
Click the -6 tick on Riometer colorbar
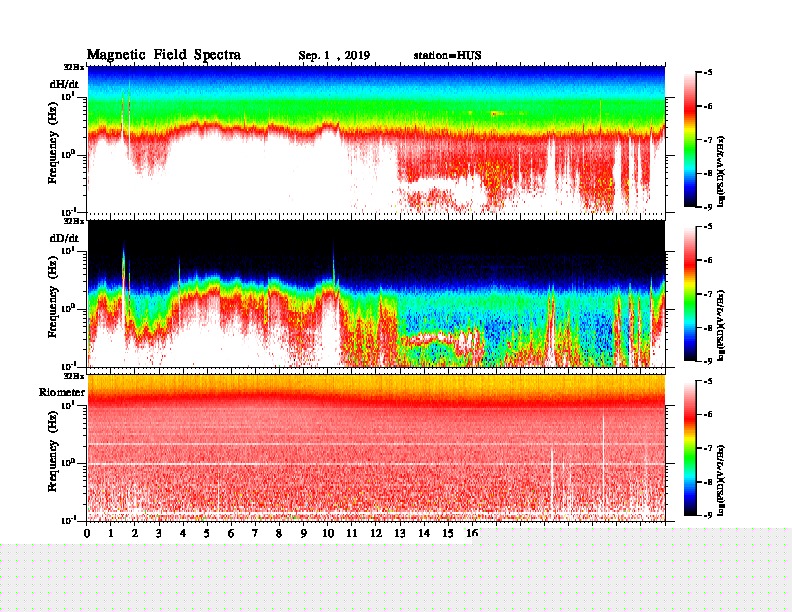click(x=708, y=415)
